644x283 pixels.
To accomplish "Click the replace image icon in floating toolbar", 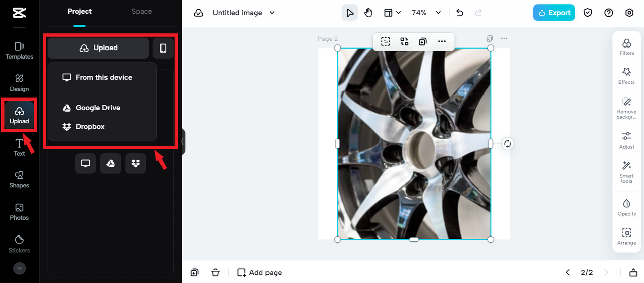I will tap(404, 41).
